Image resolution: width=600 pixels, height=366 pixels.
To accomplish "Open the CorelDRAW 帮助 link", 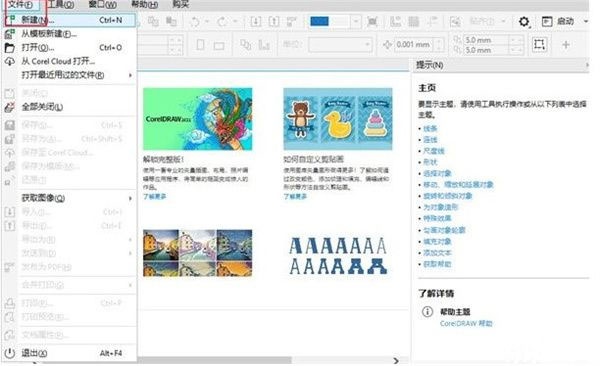I will (466, 324).
